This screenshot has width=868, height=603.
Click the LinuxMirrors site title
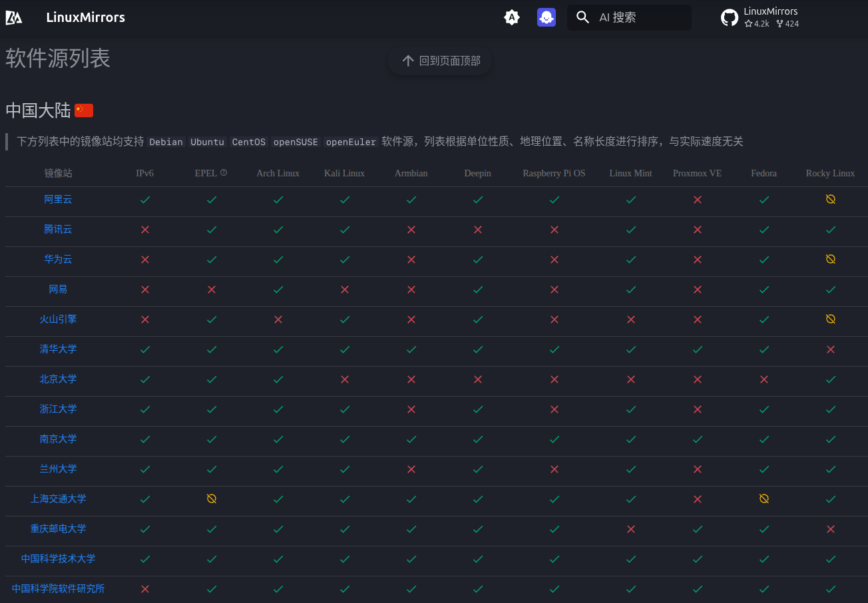86,17
